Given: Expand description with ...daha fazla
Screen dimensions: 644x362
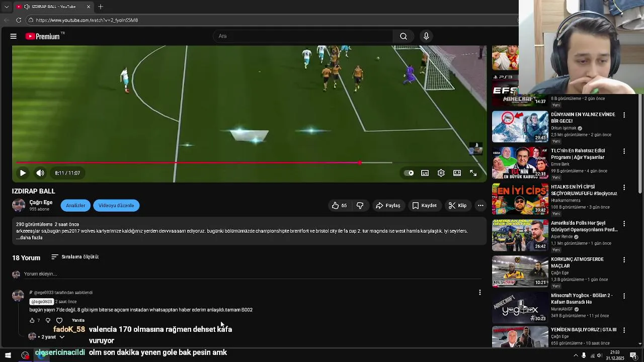Looking at the screenshot, I should tap(29, 238).
